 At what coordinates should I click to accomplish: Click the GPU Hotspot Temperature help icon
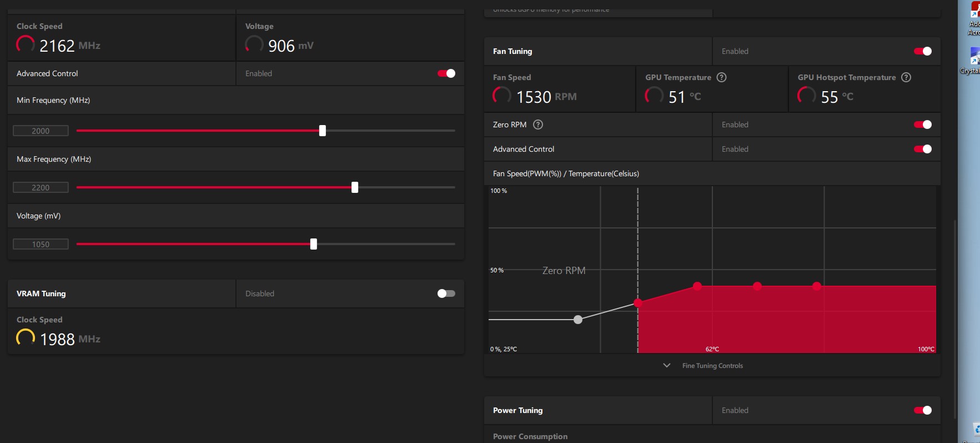[906, 77]
